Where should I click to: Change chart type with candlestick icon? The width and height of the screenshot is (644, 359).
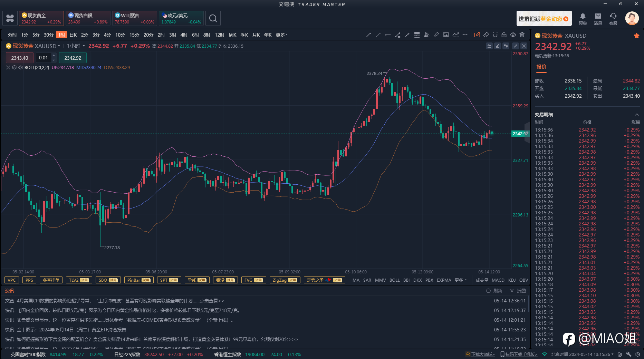click(506, 46)
